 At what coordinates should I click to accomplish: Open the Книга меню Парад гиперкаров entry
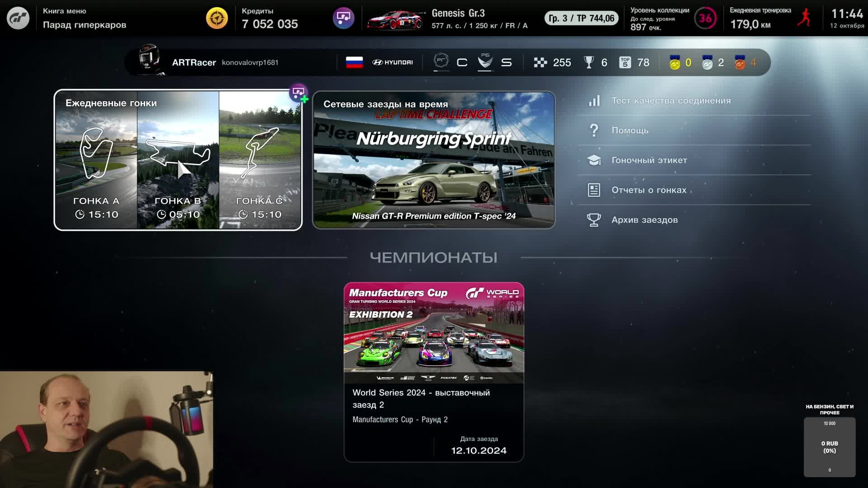tap(84, 18)
